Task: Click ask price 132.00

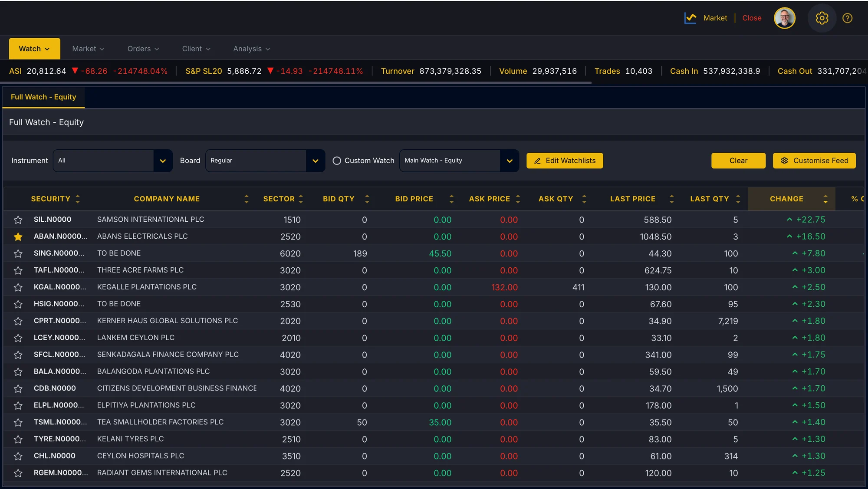Action: click(504, 287)
